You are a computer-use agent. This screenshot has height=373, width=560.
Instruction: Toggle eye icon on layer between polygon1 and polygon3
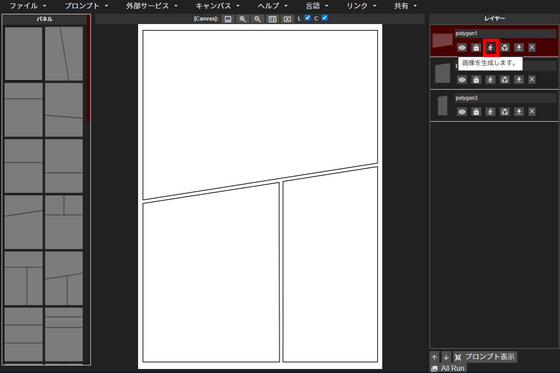462,80
